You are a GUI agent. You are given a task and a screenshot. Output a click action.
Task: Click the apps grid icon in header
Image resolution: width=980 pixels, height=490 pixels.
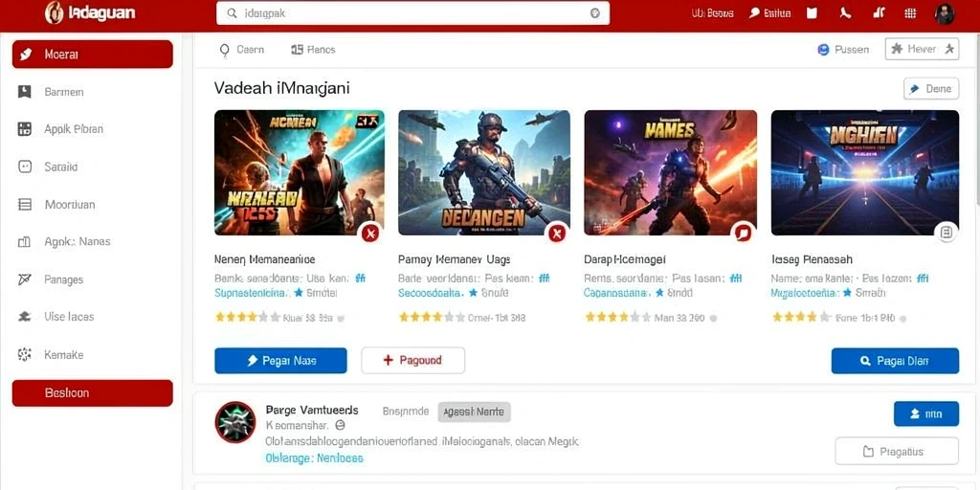pos(910,13)
